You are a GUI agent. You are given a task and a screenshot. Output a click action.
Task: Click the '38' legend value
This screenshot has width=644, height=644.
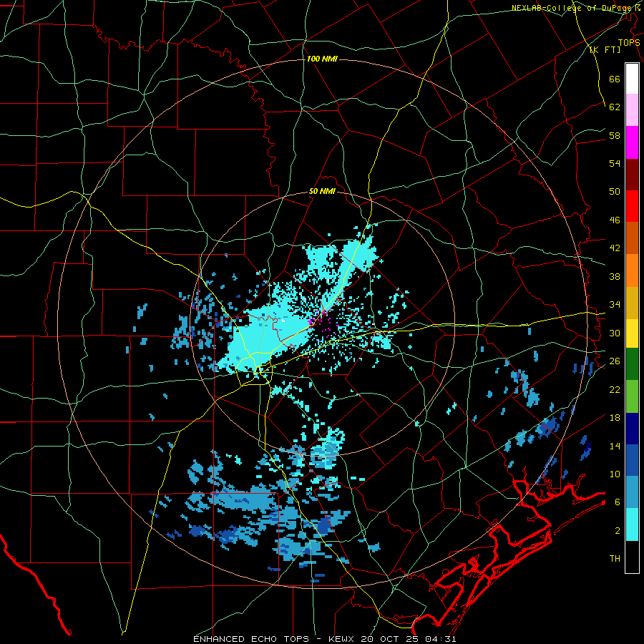pyautogui.click(x=615, y=276)
